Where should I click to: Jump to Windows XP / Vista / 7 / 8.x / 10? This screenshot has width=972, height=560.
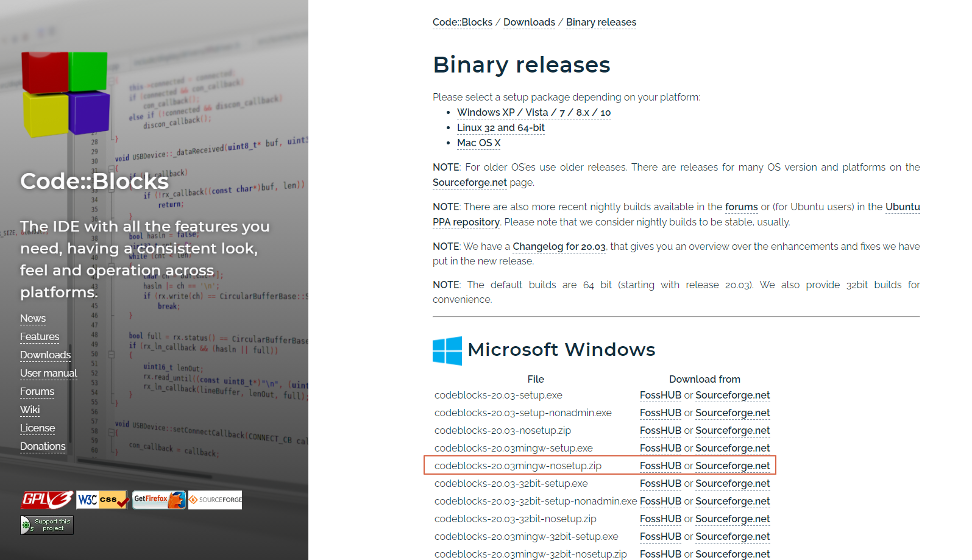point(534,113)
